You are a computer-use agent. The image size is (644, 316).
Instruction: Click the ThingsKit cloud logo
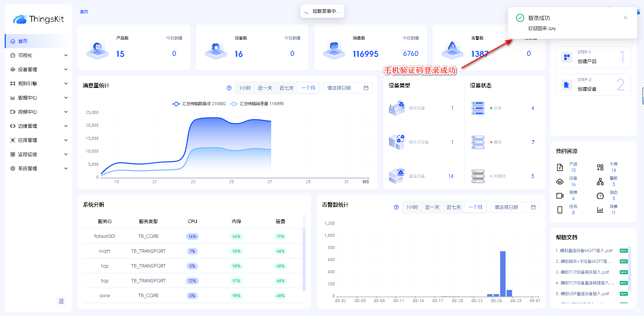[x=20, y=19]
